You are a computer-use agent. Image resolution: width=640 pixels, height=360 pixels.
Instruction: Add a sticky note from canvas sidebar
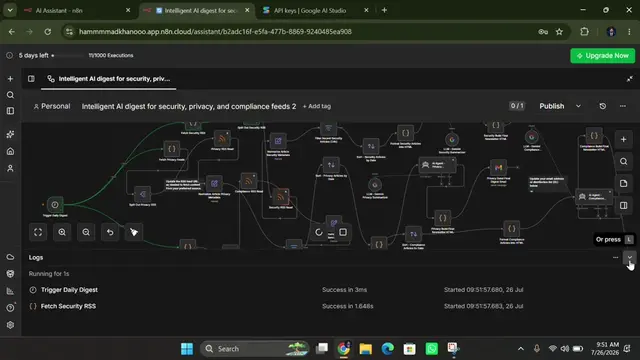pos(623,183)
